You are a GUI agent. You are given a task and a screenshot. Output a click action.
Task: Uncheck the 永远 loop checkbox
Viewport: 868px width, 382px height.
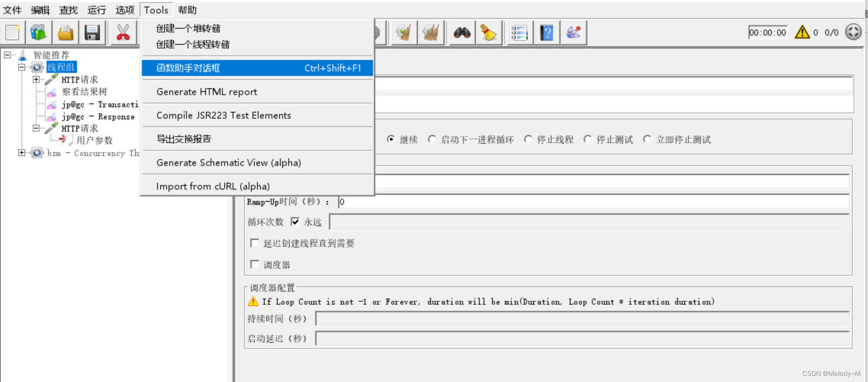click(295, 221)
